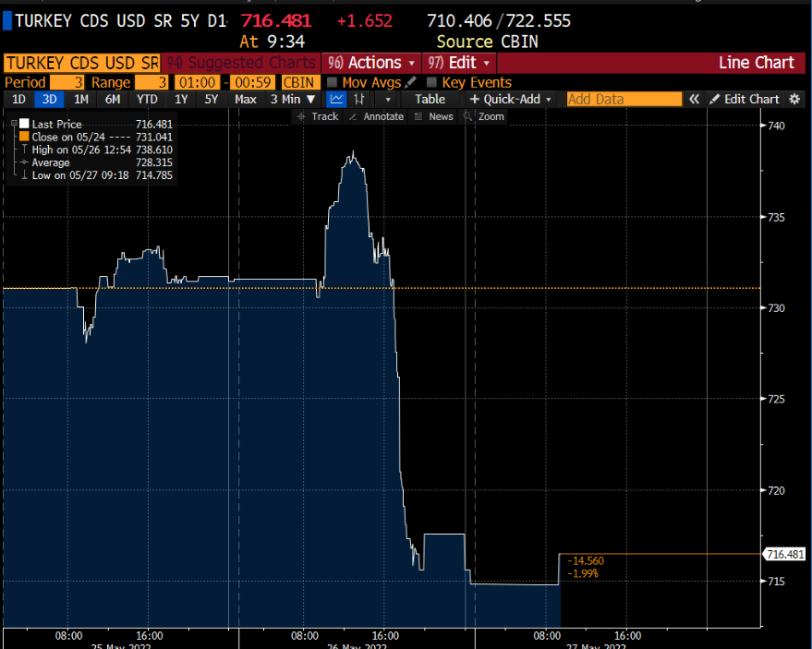Activate the Annotate tool
Viewport: 812px width, 649px height.
(376, 116)
